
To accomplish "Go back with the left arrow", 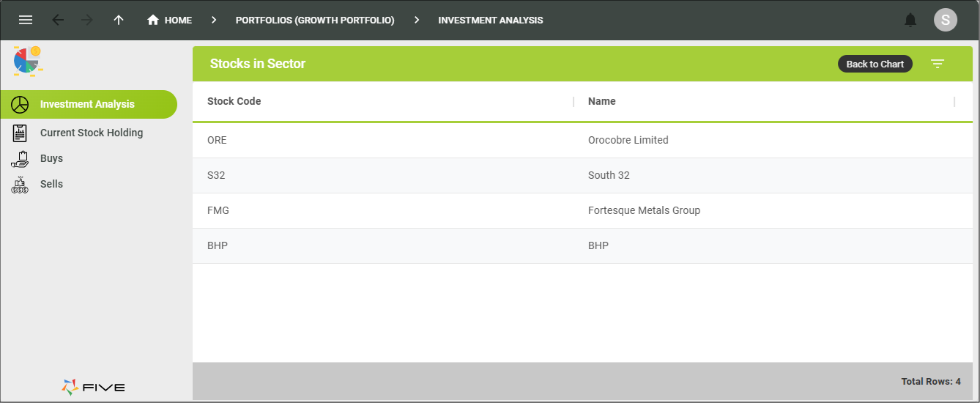I will tap(58, 20).
